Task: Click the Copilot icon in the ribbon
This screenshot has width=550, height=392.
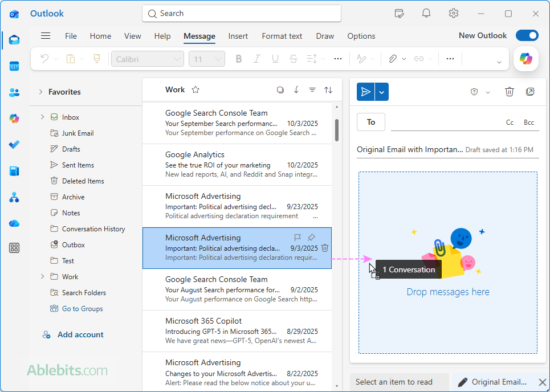Action: click(525, 59)
